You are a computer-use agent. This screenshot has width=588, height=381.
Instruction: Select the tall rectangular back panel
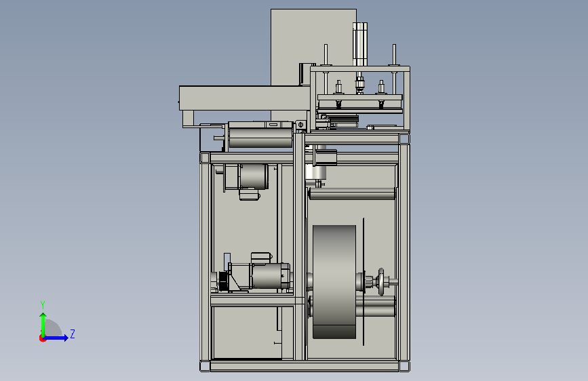[313, 47]
